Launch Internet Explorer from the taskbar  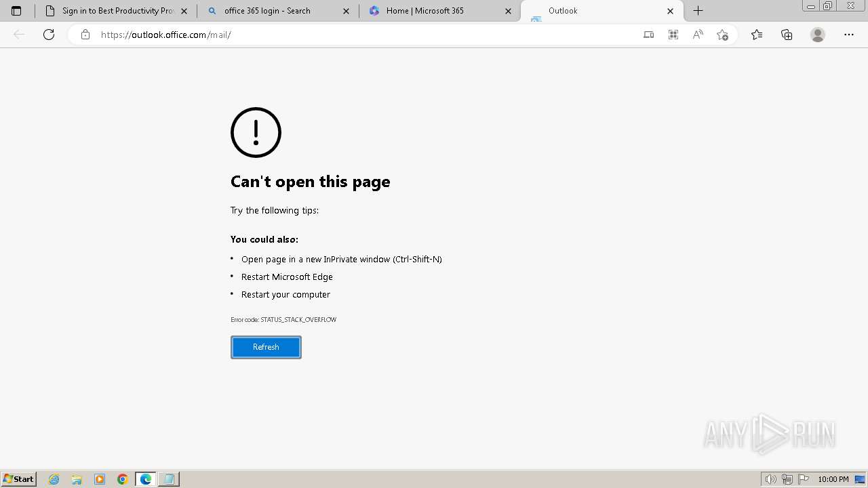click(54, 479)
